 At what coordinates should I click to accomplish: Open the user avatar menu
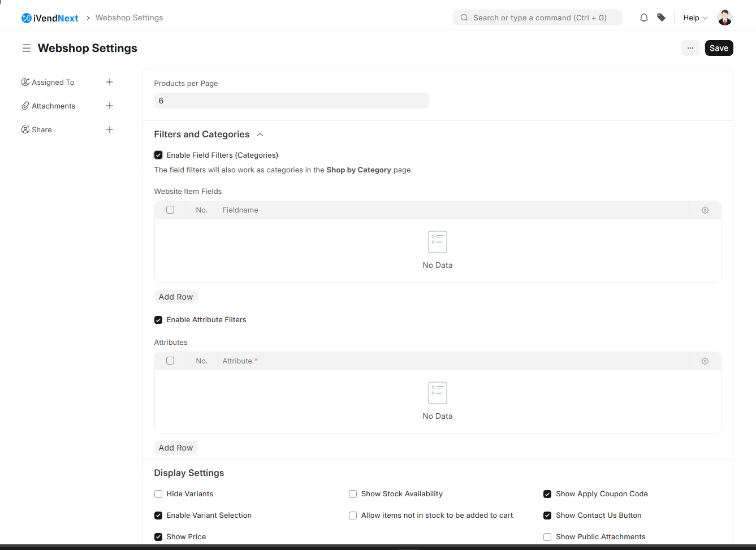point(725,18)
